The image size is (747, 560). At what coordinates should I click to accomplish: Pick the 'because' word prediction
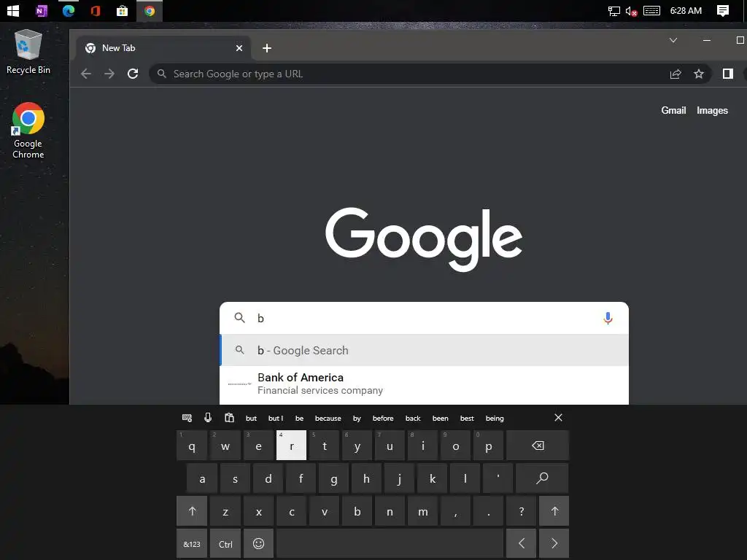point(328,419)
